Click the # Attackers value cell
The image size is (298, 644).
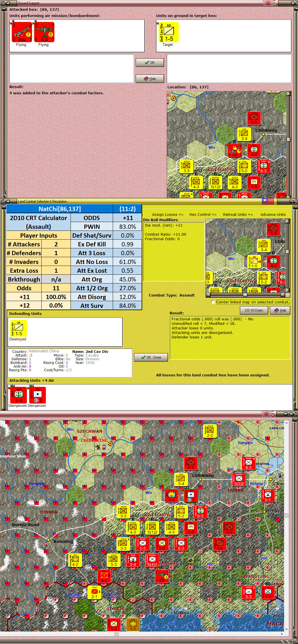click(x=56, y=244)
